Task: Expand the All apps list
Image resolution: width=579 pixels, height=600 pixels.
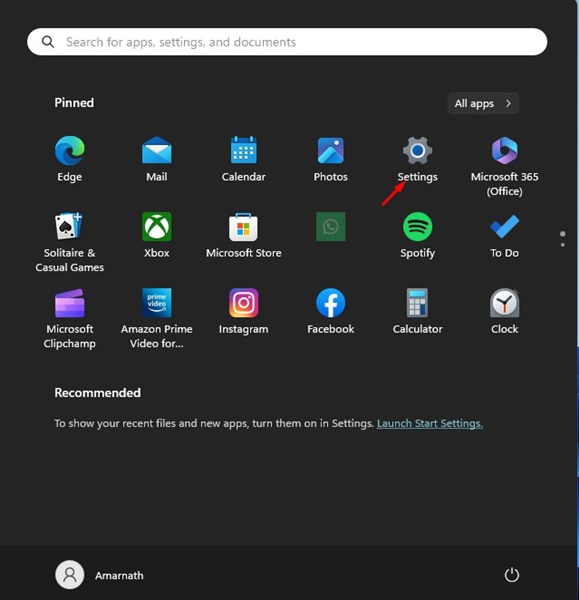Action: (483, 103)
